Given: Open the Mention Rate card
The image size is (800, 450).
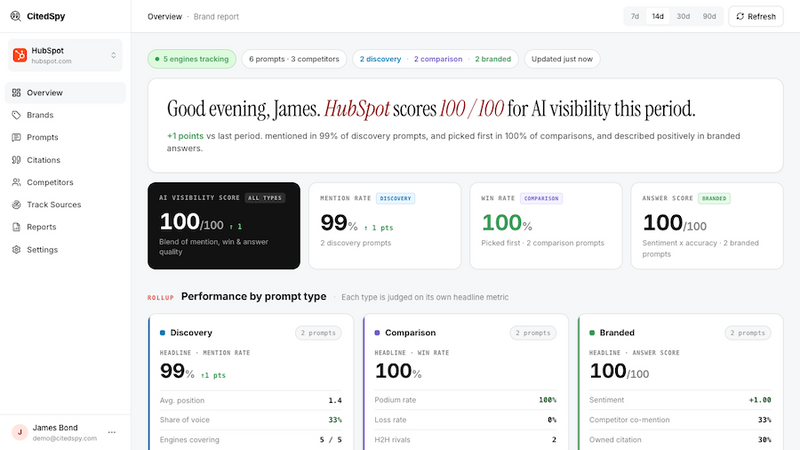Looking at the screenshot, I should pyautogui.click(x=385, y=226).
